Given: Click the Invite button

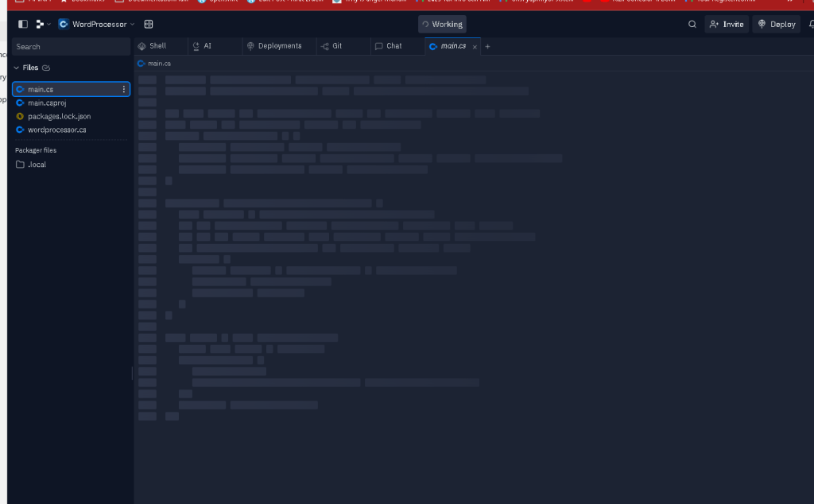Looking at the screenshot, I should [x=727, y=24].
